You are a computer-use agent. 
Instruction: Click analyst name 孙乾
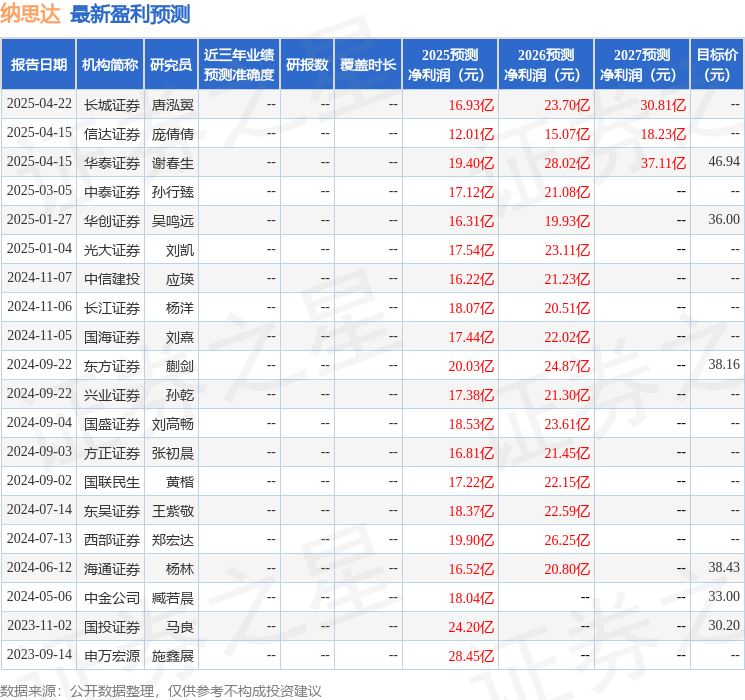(180, 395)
